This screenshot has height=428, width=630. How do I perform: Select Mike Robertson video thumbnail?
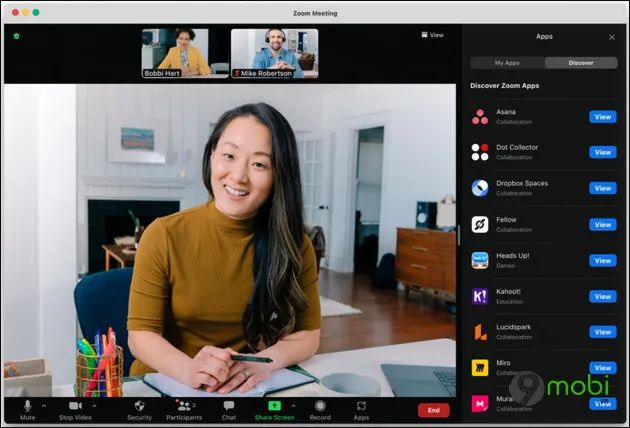pos(274,53)
